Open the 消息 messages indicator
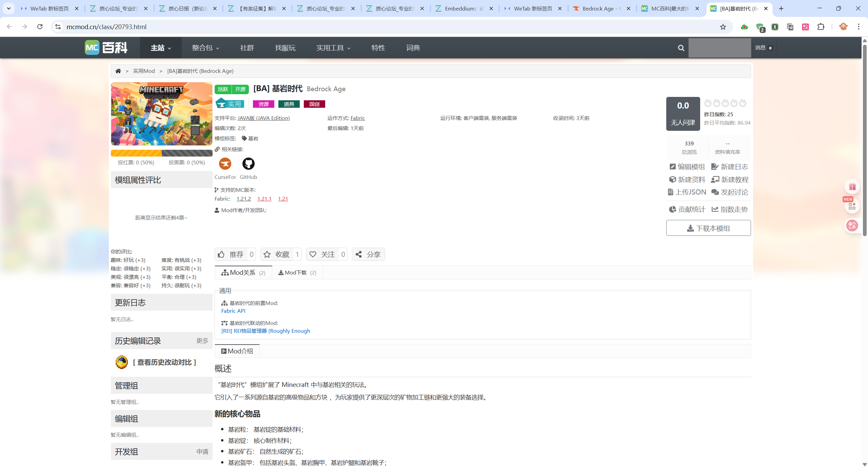Viewport: 868px width, 472px height. (764, 48)
